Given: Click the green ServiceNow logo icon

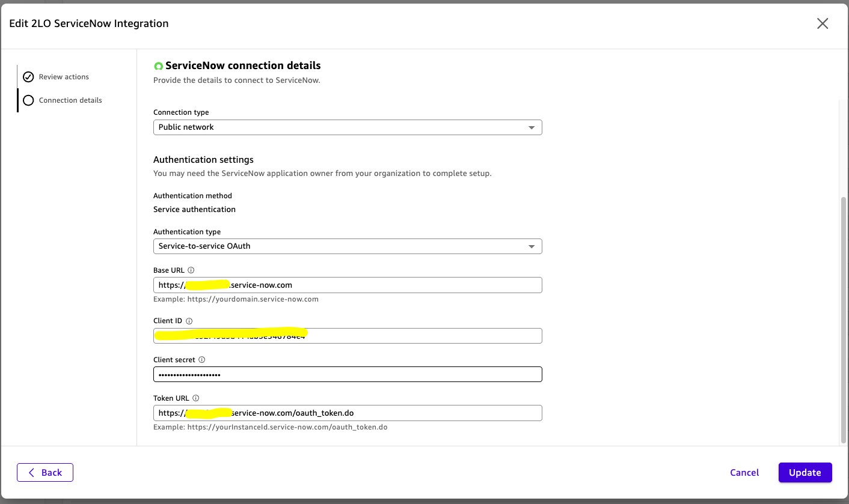Looking at the screenshot, I should [x=159, y=65].
